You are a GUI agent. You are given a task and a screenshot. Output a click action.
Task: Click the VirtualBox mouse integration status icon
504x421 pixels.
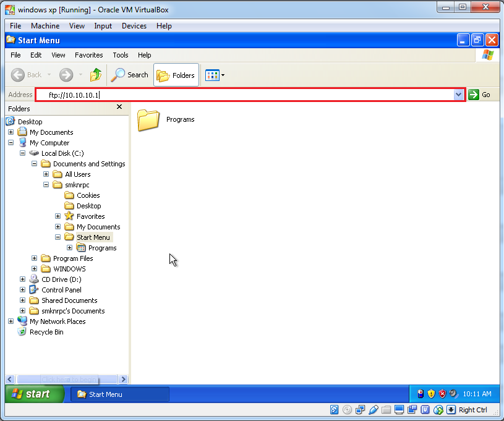click(x=438, y=409)
